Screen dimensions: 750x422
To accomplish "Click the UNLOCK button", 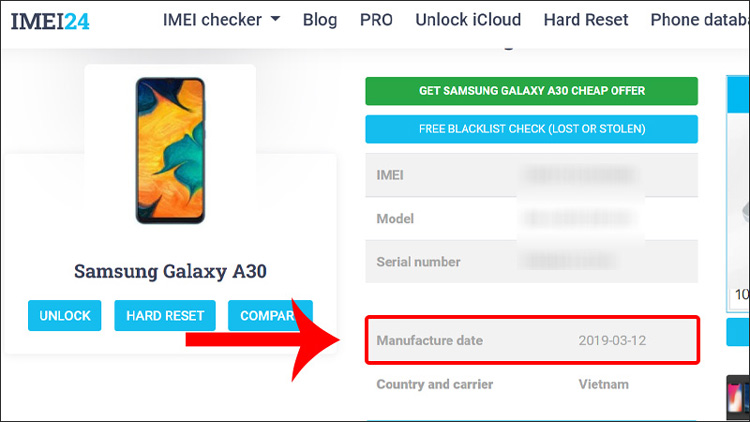I will click(65, 315).
